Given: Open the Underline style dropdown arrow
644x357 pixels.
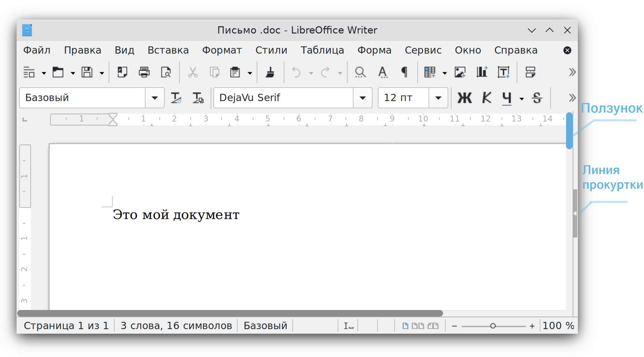Looking at the screenshot, I should point(522,99).
